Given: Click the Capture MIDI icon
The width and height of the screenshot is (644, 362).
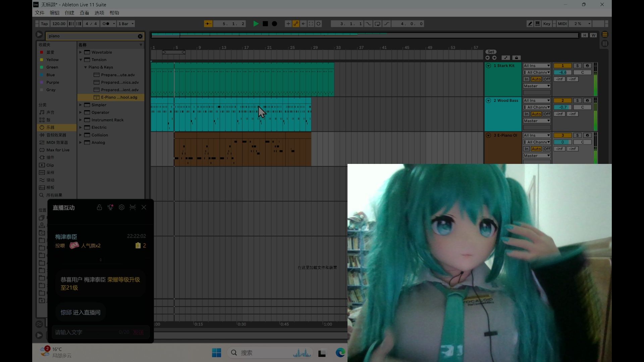Looking at the screenshot, I should click(x=311, y=24).
